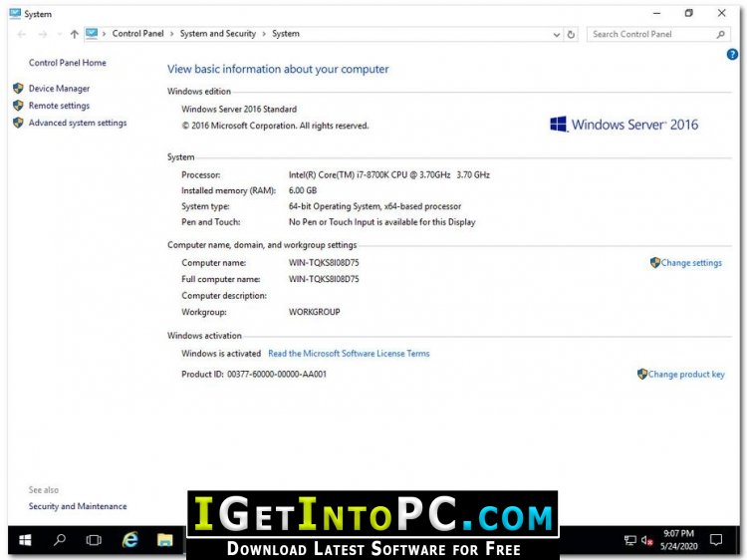Refresh the System page
This screenshot has width=747, height=560.
point(571,34)
